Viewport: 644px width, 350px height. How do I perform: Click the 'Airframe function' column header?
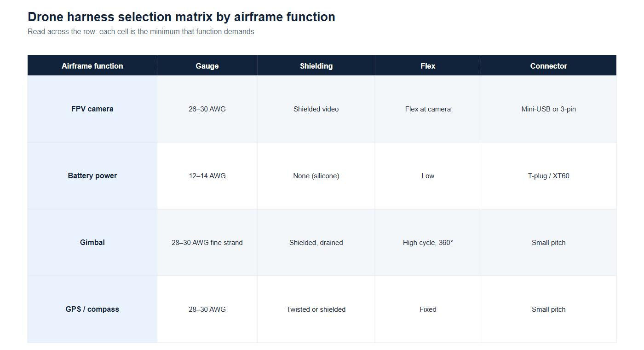[x=92, y=65]
